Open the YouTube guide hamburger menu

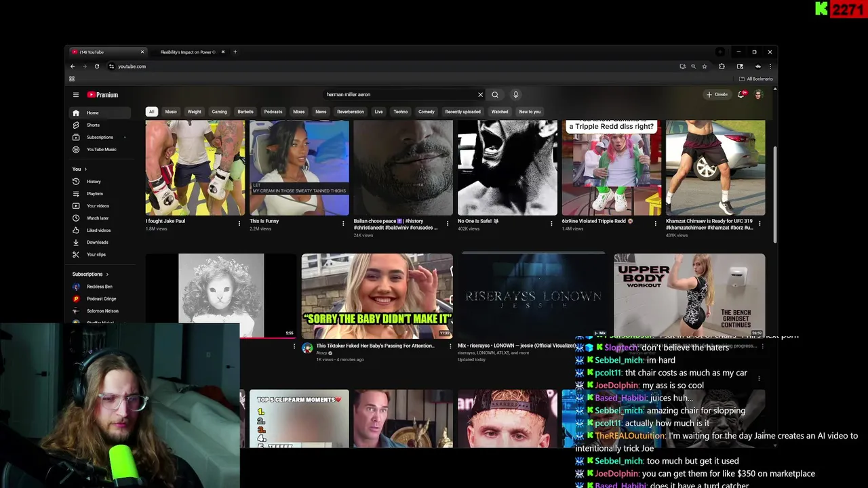[x=76, y=95]
